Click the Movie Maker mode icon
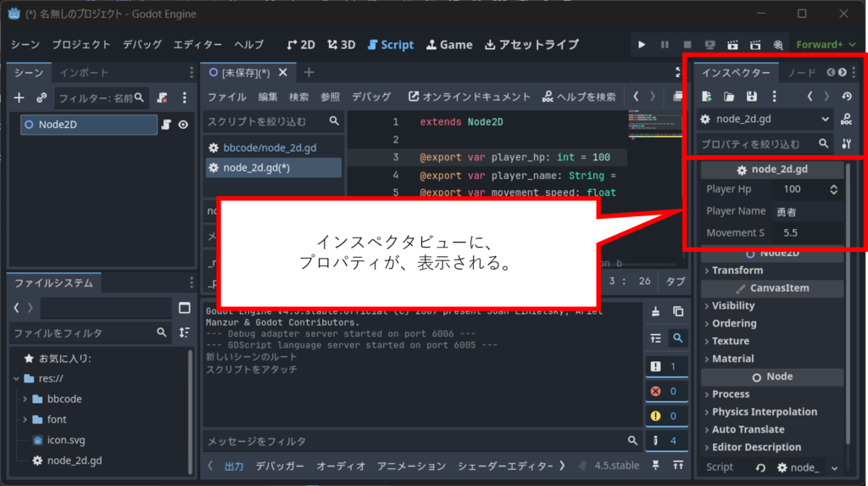 pyautogui.click(x=777, y=44)
